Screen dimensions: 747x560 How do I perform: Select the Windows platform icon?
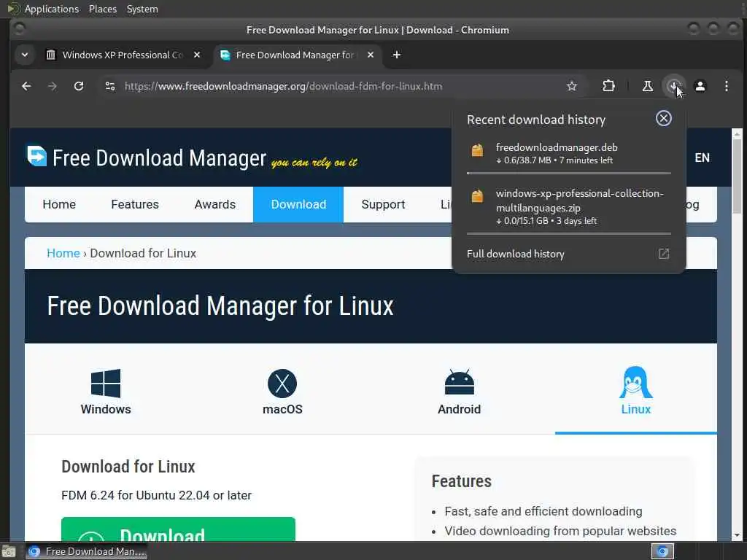click(x=106, y=383)
